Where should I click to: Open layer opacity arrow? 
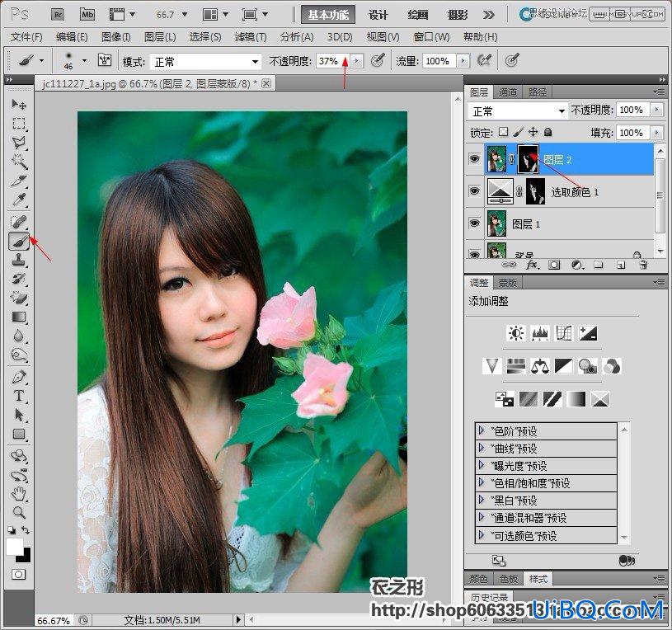[x=656, y=110]
